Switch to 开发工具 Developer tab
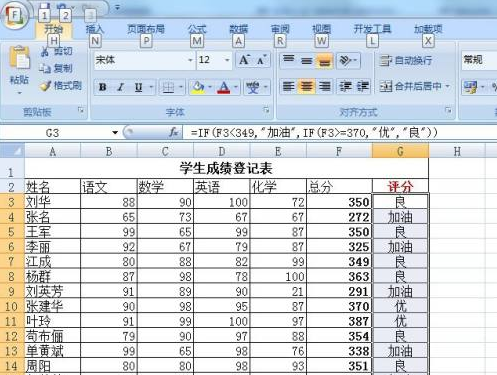The height and width of the screenshot is (375, 497). pyautogui.click(x=372, y=29)
